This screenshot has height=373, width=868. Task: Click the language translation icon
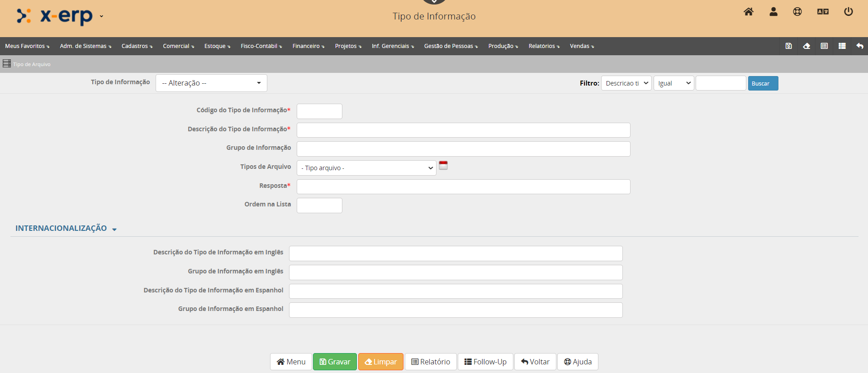823,12
